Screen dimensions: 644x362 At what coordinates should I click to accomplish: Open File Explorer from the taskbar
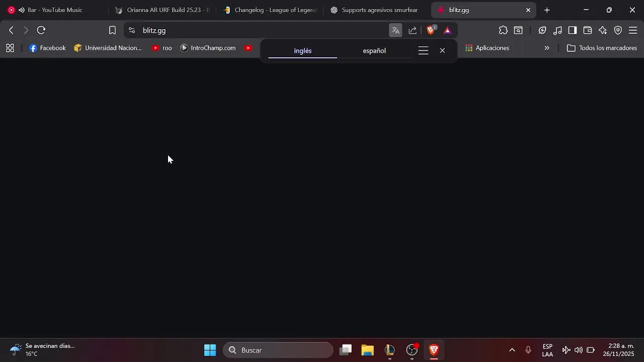pyautogui.click(x=367, y=350)
